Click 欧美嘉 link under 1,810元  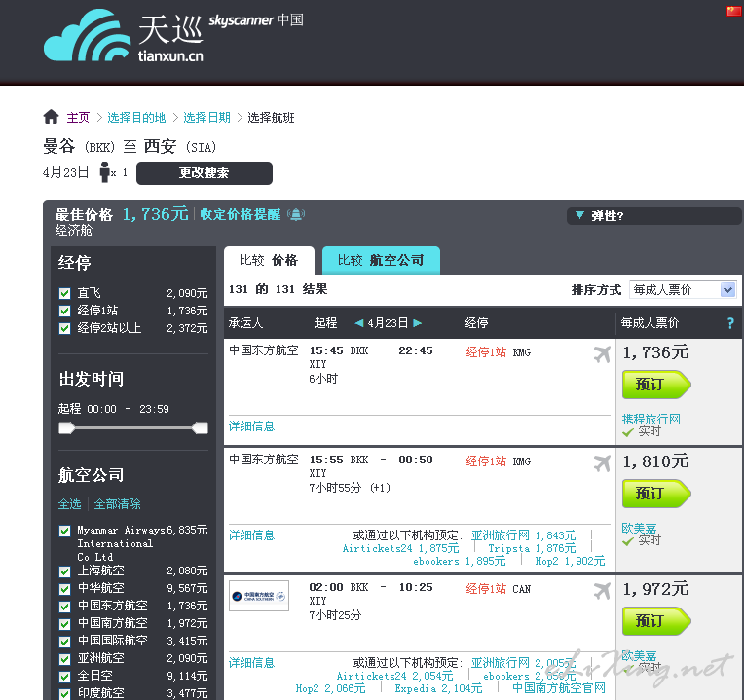pyautogui.click(x=639, y=528)
